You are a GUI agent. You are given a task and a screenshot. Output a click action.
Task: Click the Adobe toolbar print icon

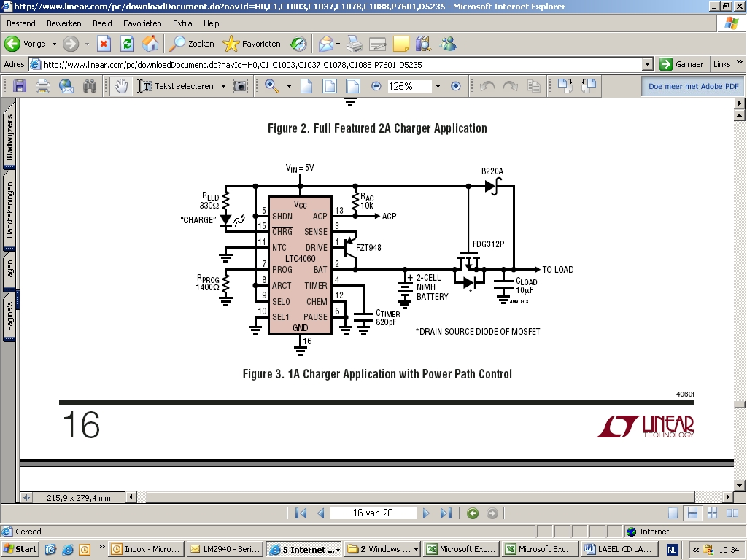click(x=43, y=86)
